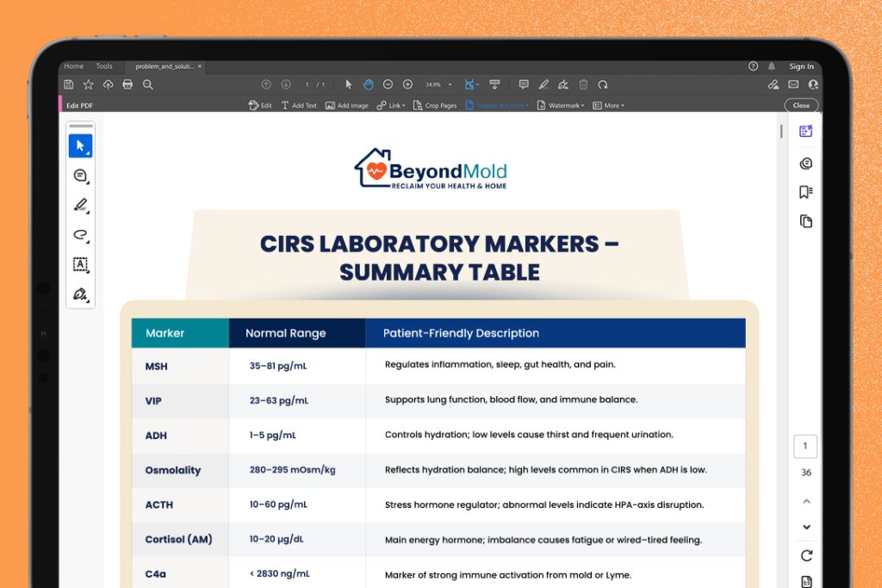Click the current page number box showing 1
Image resolution: width=882 pixels, height=588 pixels.
coord(805,446)
